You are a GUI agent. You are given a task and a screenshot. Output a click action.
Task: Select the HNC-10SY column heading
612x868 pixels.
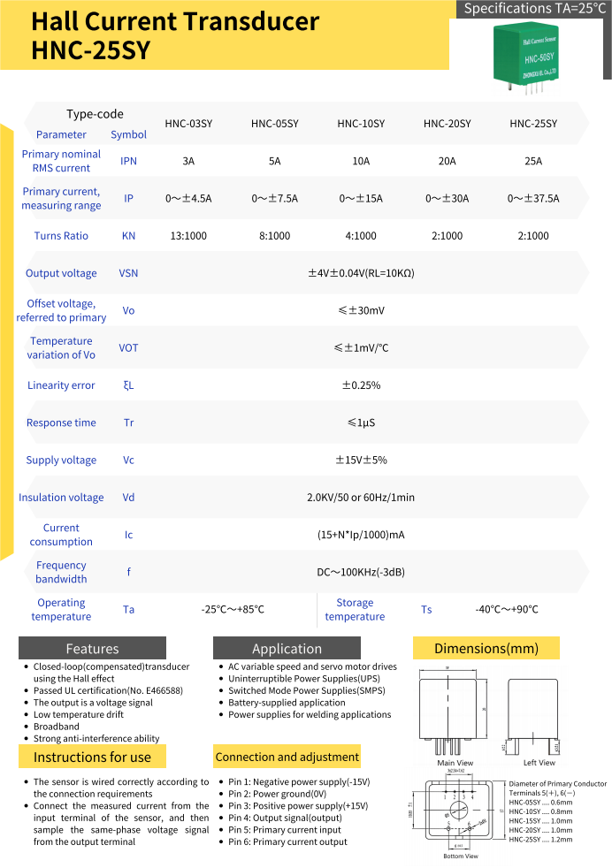pos(361,124)
